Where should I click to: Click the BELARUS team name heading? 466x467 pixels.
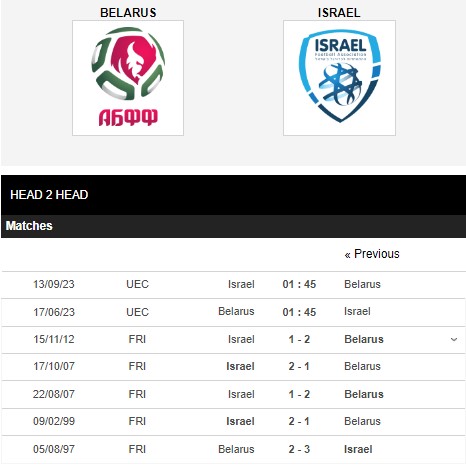click(128, 13)
